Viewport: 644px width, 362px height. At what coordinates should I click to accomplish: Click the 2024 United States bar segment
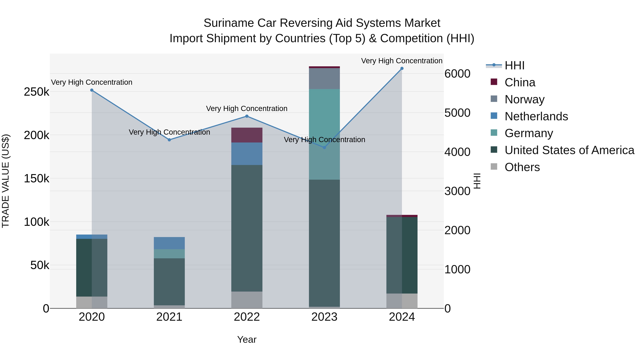click(402, 255)
